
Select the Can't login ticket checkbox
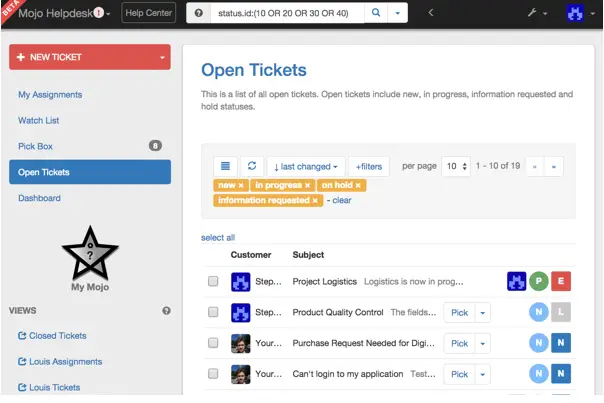pos(213,373)
